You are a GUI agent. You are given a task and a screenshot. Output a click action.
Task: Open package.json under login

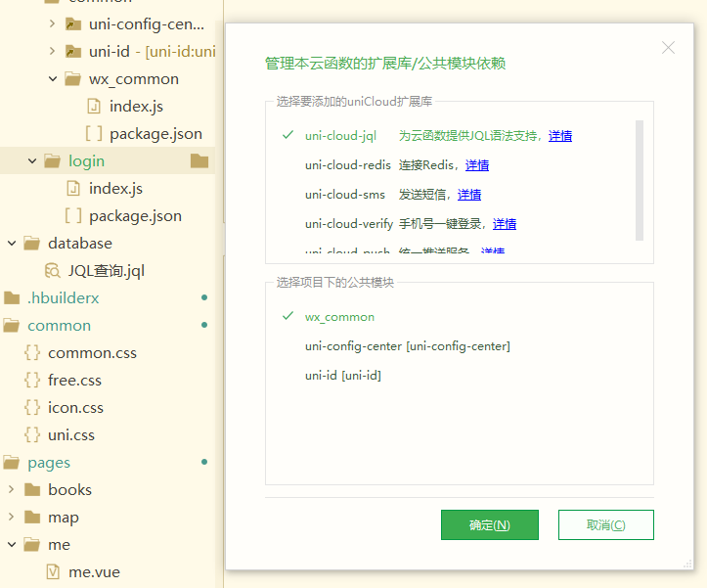point(135,215)
